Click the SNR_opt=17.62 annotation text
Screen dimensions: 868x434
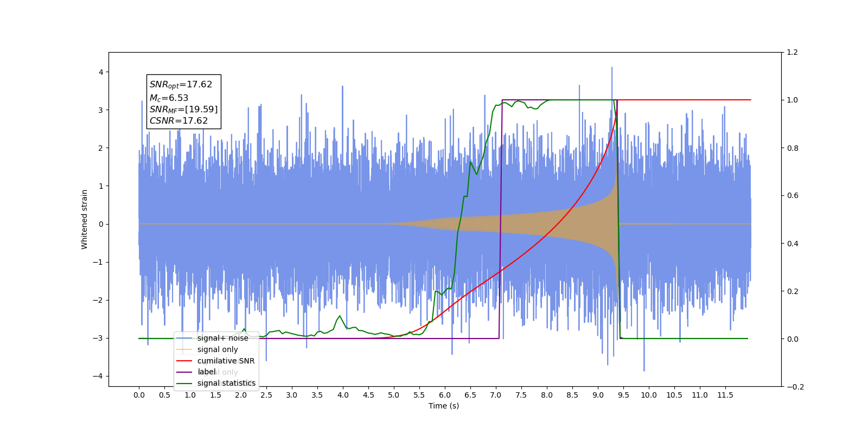[x=181, y=85]
